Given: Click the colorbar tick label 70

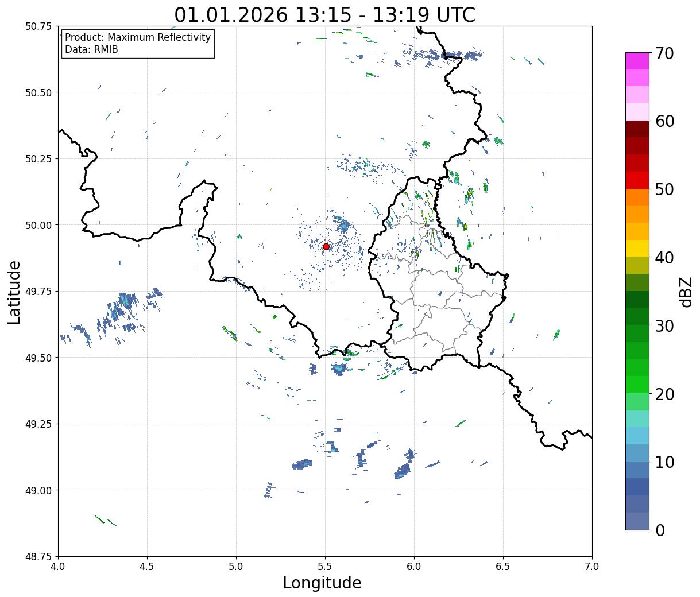Looking at the screenshot, I should (664, 53).
